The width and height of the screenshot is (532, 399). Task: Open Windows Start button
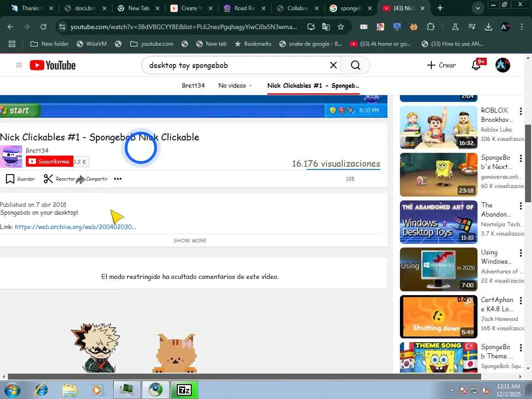12,390
